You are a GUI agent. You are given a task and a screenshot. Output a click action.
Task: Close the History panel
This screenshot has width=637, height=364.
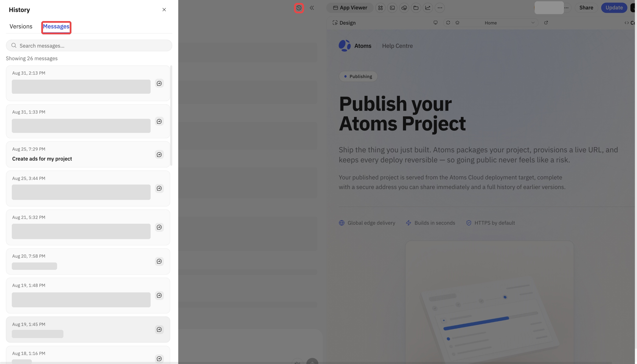164,9
